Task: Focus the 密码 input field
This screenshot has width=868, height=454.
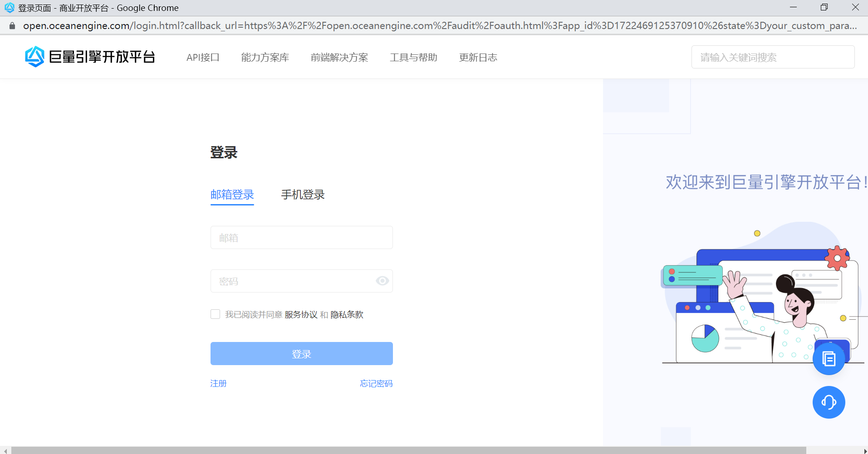Action: click(x=302, y=281)
